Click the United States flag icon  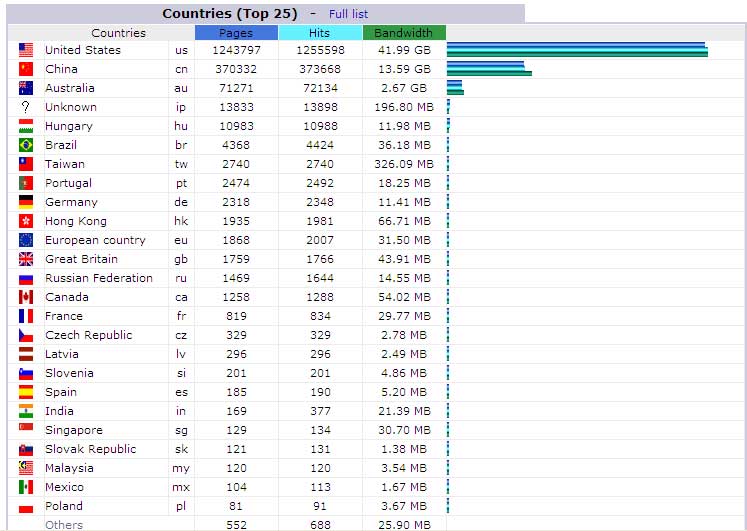26,50
